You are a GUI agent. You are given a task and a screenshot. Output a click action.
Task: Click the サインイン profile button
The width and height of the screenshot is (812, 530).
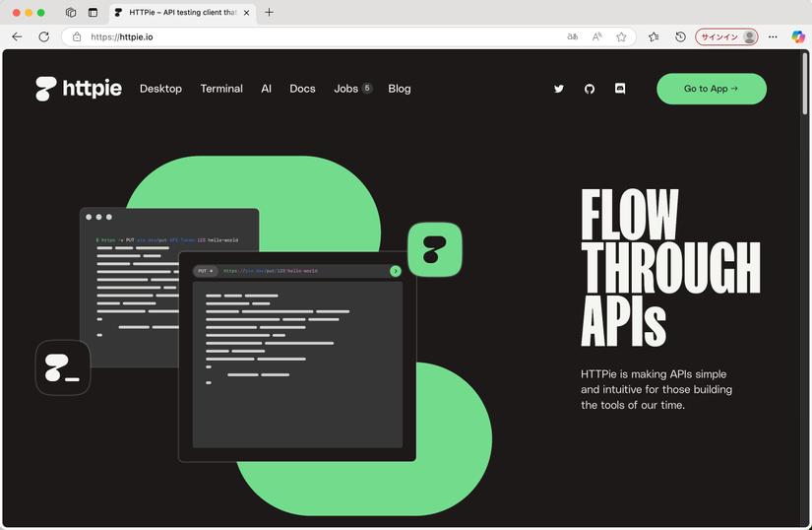[x=726, y=36]
